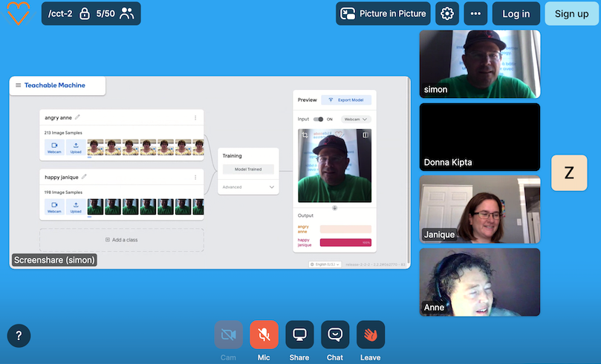Select Donna Kipta's black video tile

coord(480,137)
